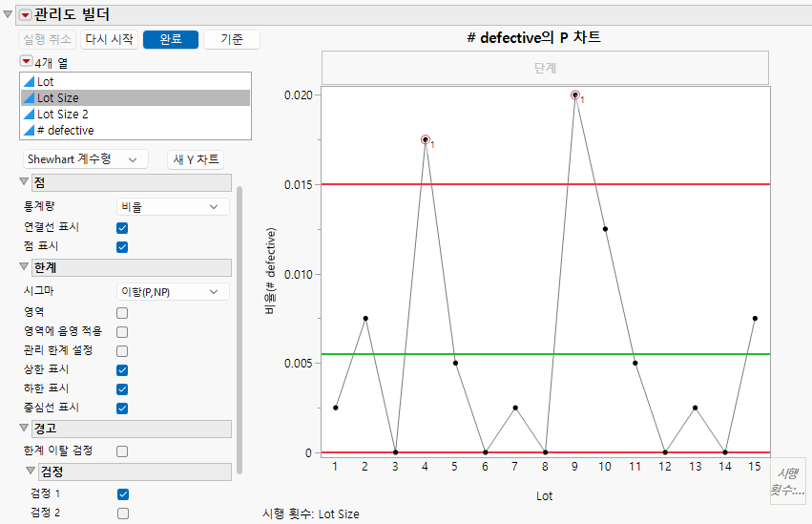Click the 시행 횟수: Lot Size footnote

tap(311, 514)
